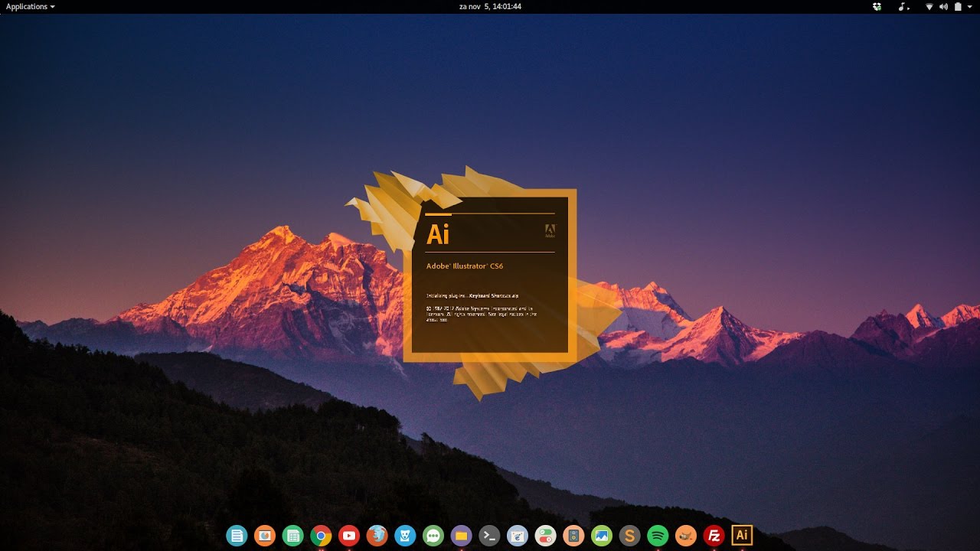Viewport: 980px width, 551px height.
Task: Open the Wi-Fi network indicator
Action: point(929,6)
